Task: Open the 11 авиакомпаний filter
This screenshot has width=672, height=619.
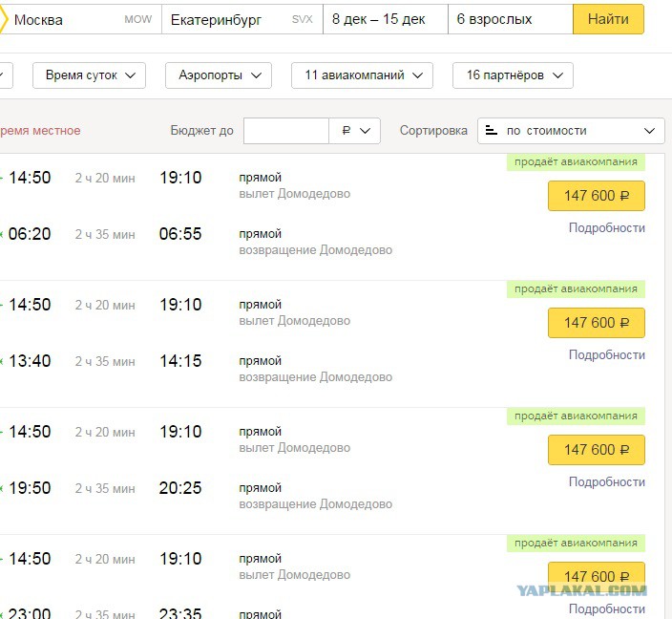Action: click(x=362, y=75)
